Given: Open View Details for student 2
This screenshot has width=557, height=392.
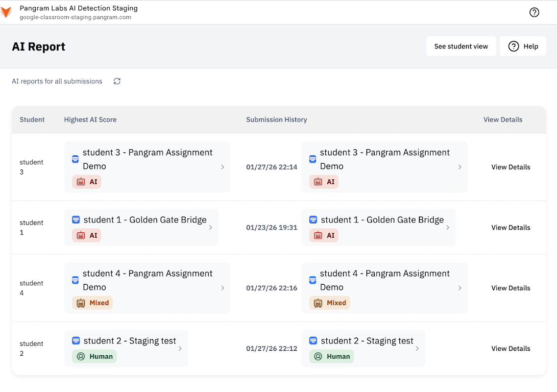Looking at the screenshot, I should coord(510,348).
